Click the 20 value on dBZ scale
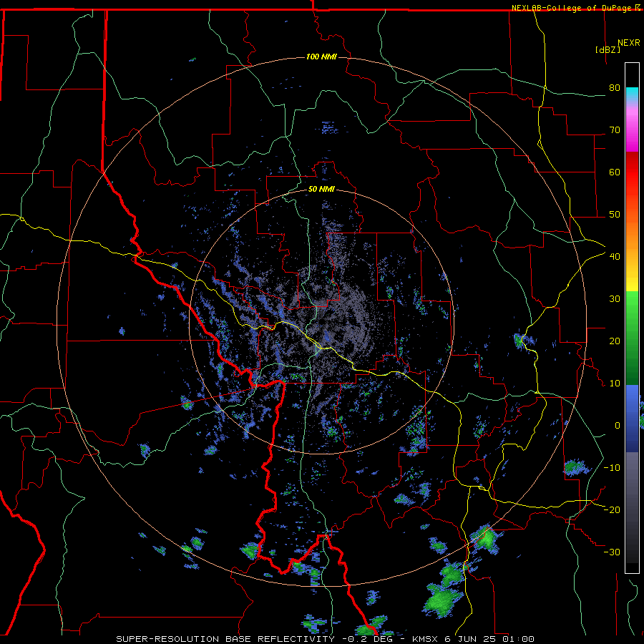 click(x=615, y=341)
